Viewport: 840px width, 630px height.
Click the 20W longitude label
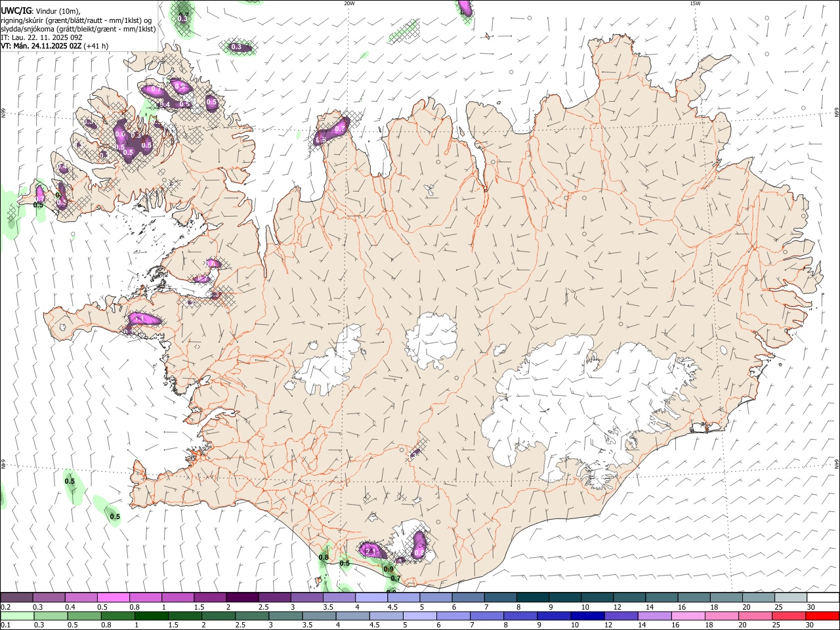[x=349, y=3]
